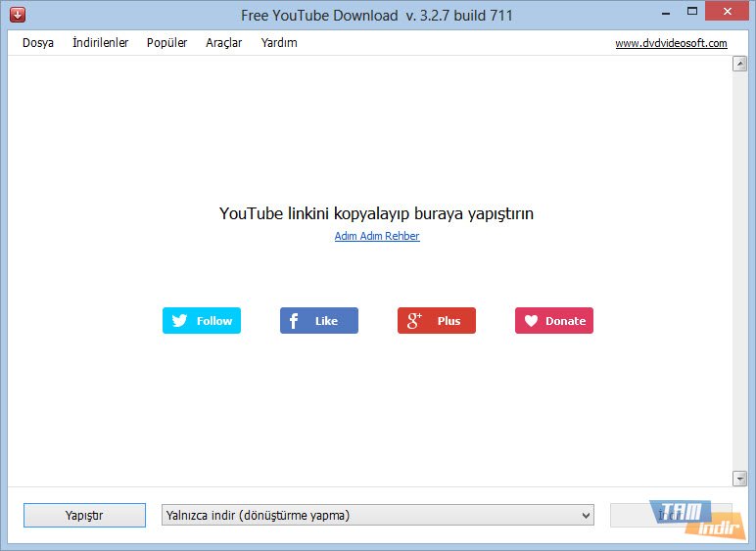756x551 pixels.
Task: Close the Free YouTube Download window
Action: click(728, 12)
